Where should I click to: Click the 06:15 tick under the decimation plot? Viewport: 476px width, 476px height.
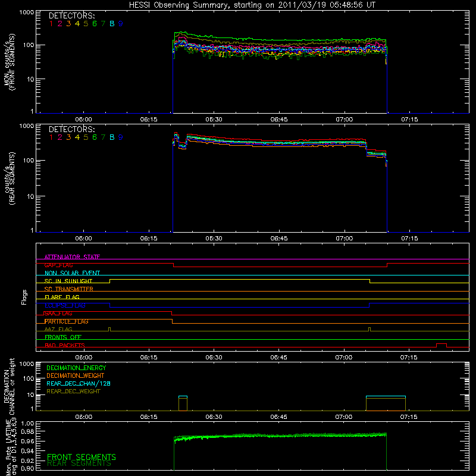click(149, 417)
